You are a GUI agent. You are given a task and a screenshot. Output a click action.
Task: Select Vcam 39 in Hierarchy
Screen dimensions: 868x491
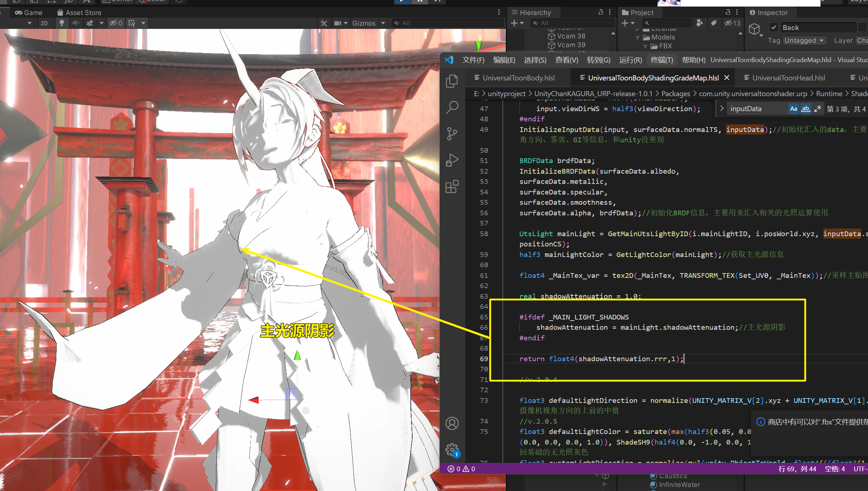pos(566,45)
